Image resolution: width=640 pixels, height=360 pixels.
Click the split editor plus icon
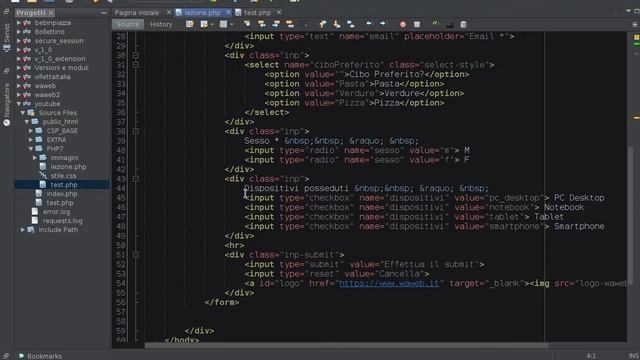click(635, 24)
